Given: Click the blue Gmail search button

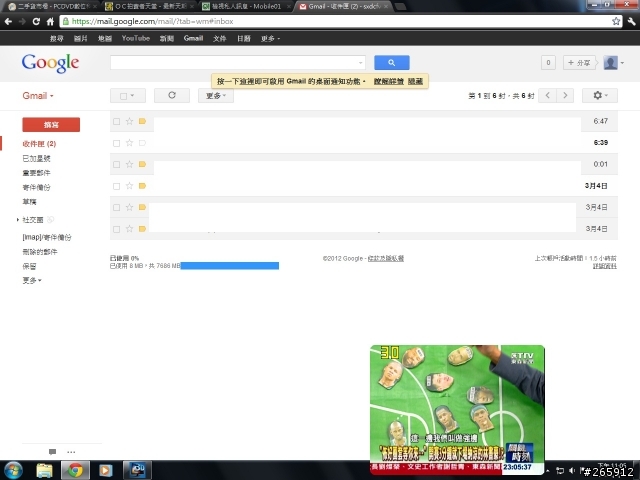Looking at the screenshot, I should [x=391, y=62].
